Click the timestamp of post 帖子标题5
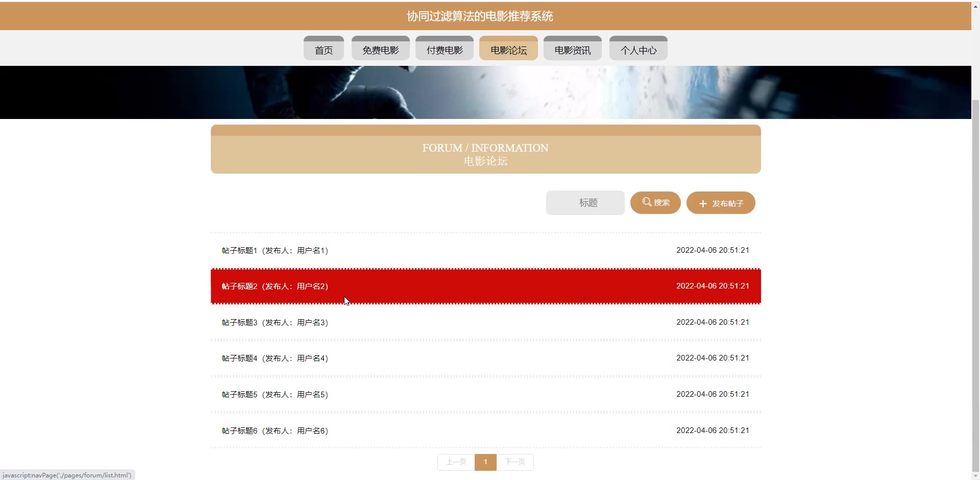 pos(713,394)
